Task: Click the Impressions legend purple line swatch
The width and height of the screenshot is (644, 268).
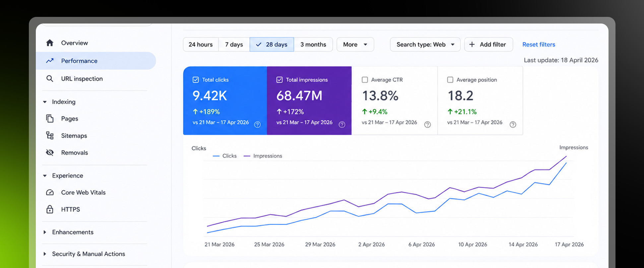Action: click(247, 156)
